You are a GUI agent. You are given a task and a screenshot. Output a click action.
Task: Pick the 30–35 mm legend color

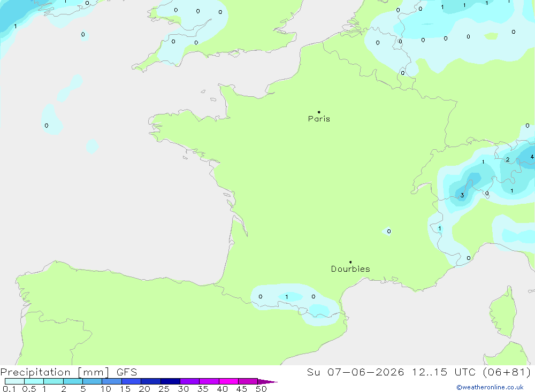(x=190, y=381)
